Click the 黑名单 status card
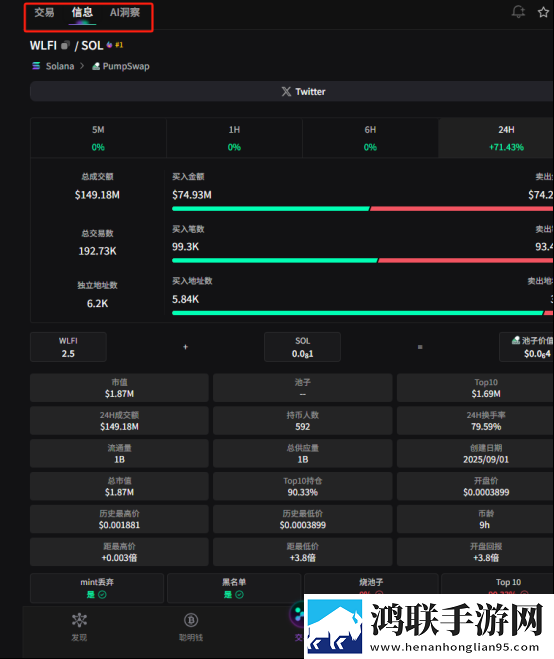 pyautogui.click(x=234, y=588)
